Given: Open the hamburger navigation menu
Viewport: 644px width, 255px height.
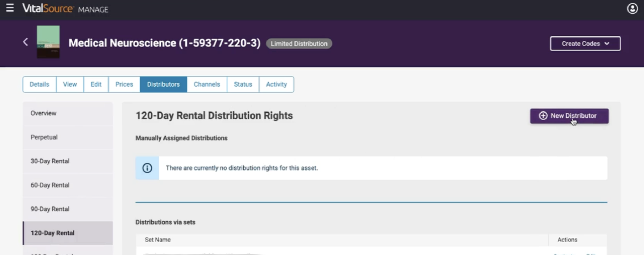Looking at the screenshot, I should [10, 8].
